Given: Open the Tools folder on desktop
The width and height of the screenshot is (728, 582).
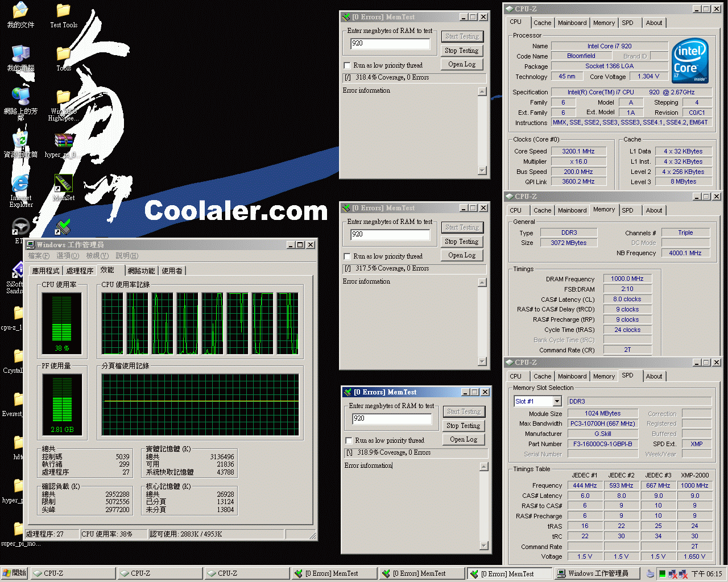Looking at the screenshot, I should (63, 53).
